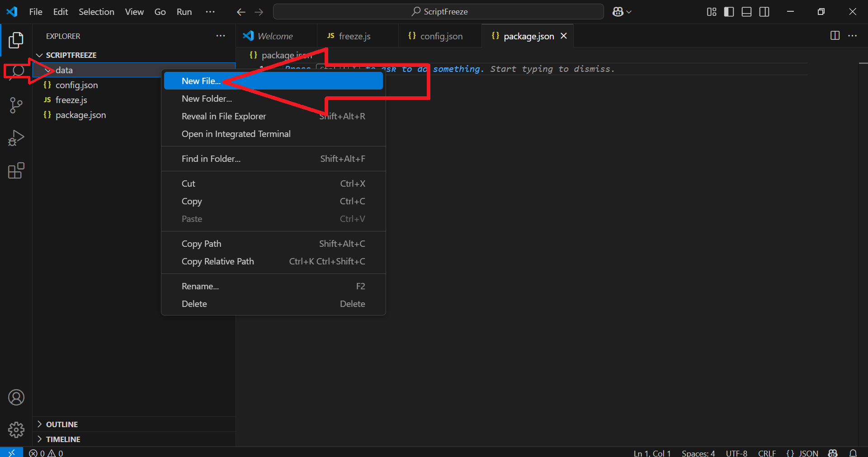This screenshot has height=457, width=868.
Task: Collapse the data folder
Action: click(x=47, y=70)
